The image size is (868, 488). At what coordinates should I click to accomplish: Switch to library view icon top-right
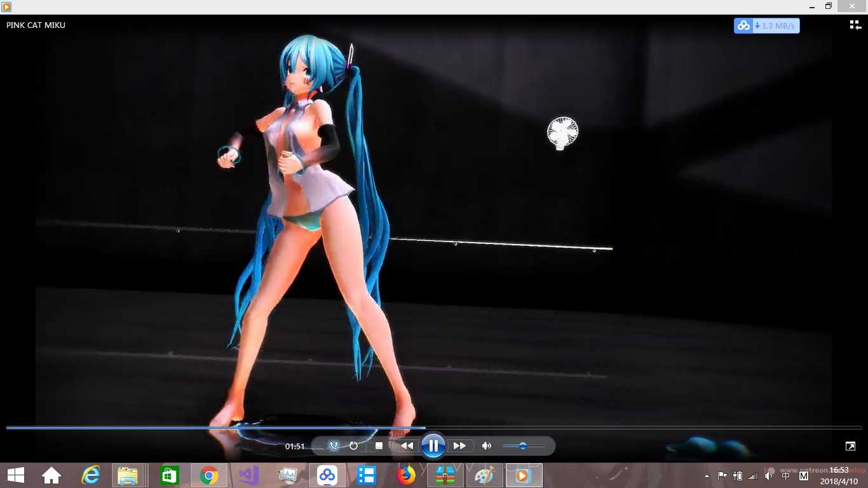click(855, 25)
